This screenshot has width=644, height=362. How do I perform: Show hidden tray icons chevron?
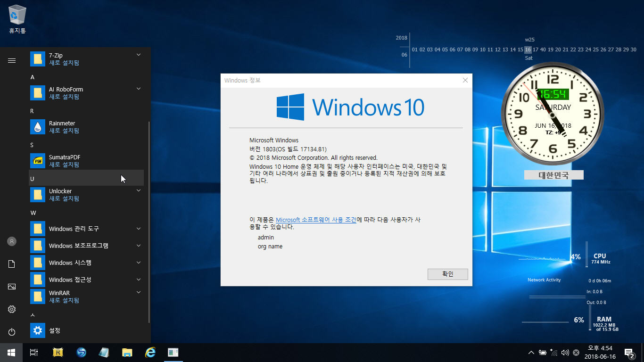coord(531,353)
